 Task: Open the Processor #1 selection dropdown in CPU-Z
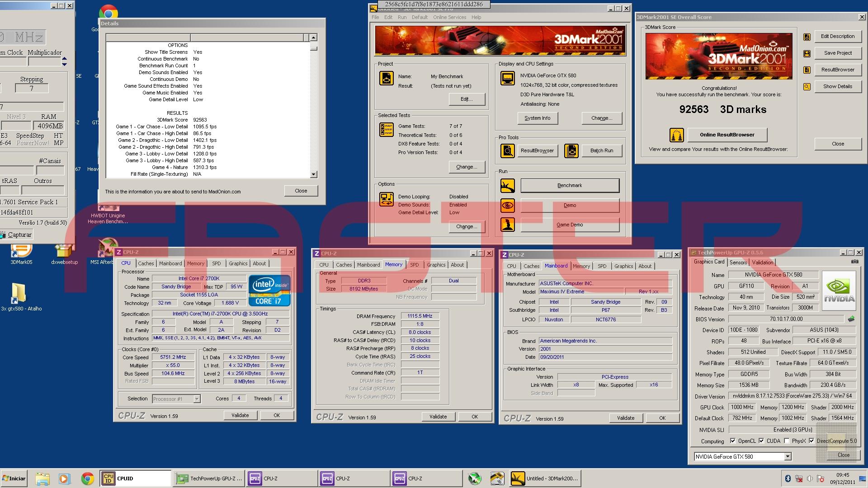coord(197,399)
